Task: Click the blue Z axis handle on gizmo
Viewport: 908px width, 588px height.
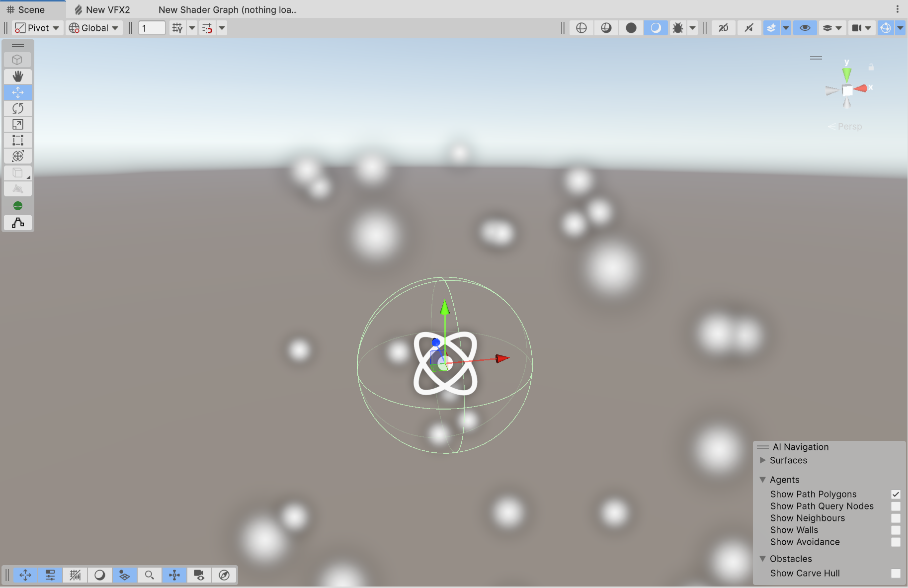Action: pos(436,342)
